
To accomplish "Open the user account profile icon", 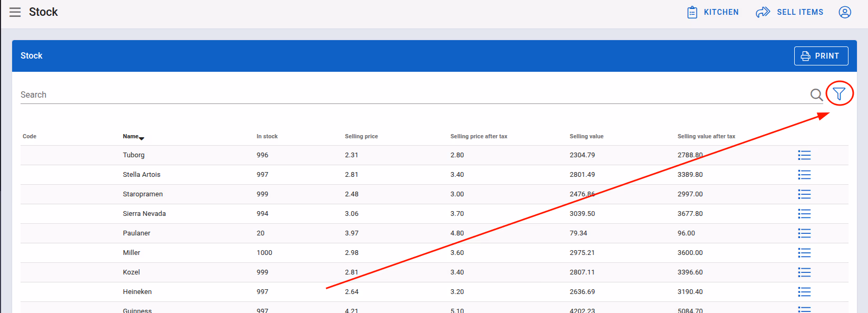I will (x=845, y=12).
